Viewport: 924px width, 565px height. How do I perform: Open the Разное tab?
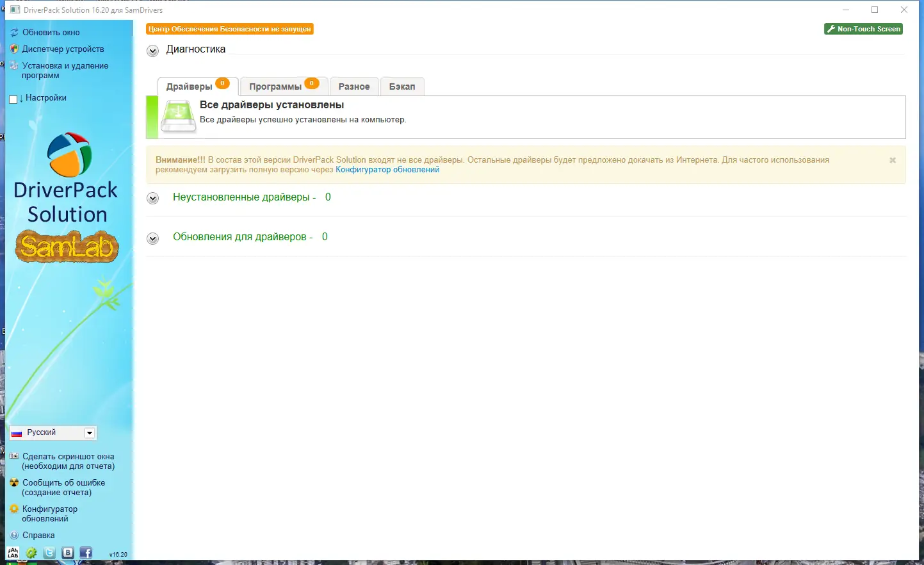point(354,86)
